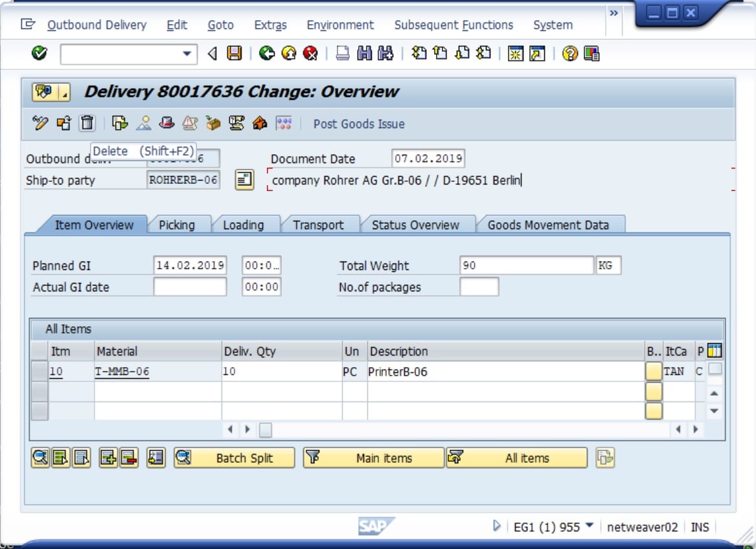Expand hidden menu items chevron
Screen dimensions: 756x549
pyautogui.click(x=613, y=13)
